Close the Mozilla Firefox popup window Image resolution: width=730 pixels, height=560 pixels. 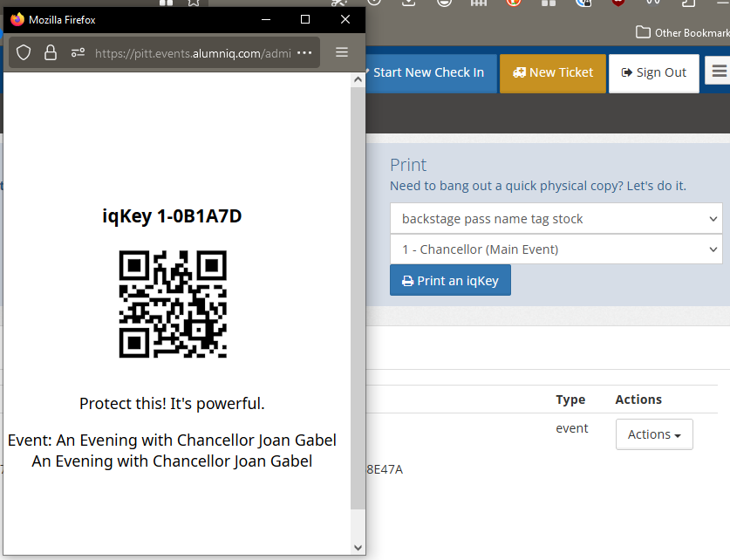[x=345, y=19]
